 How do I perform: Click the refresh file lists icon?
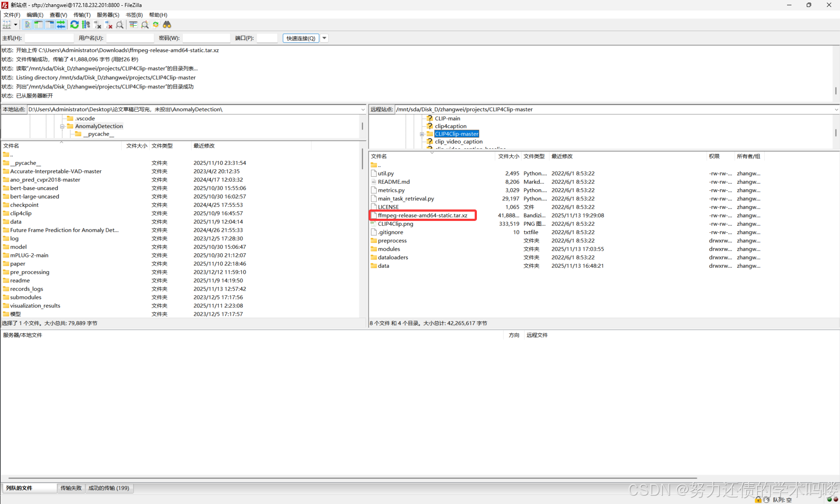(x=74, y=25)
